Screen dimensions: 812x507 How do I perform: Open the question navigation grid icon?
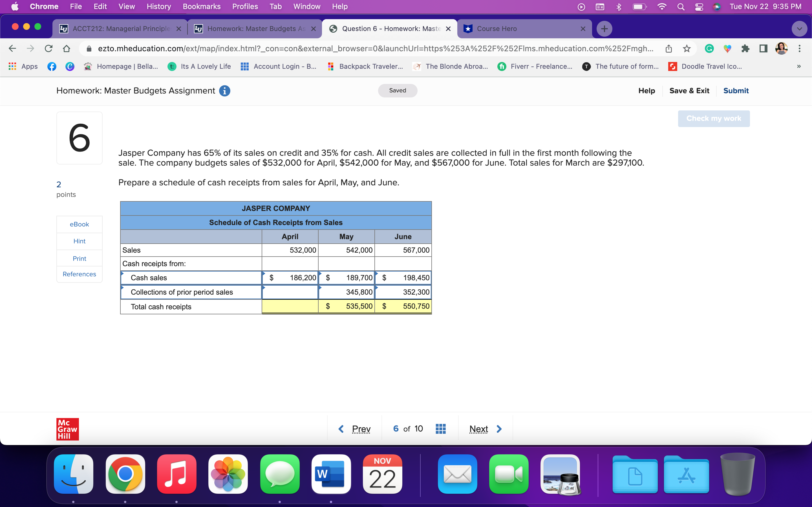pyautogui.click(x=440, y=428)
